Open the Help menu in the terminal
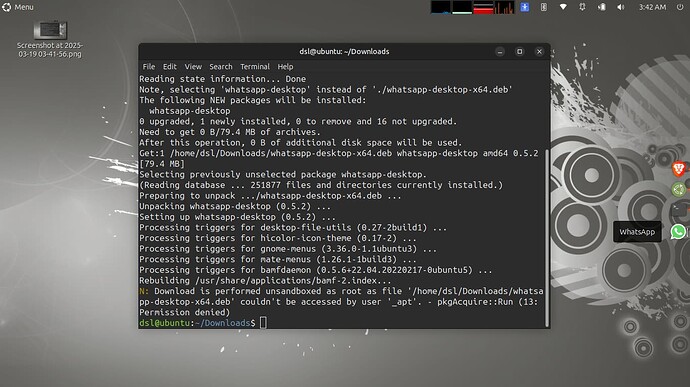Viewport: 690px width, 387px height. [285, 66]
